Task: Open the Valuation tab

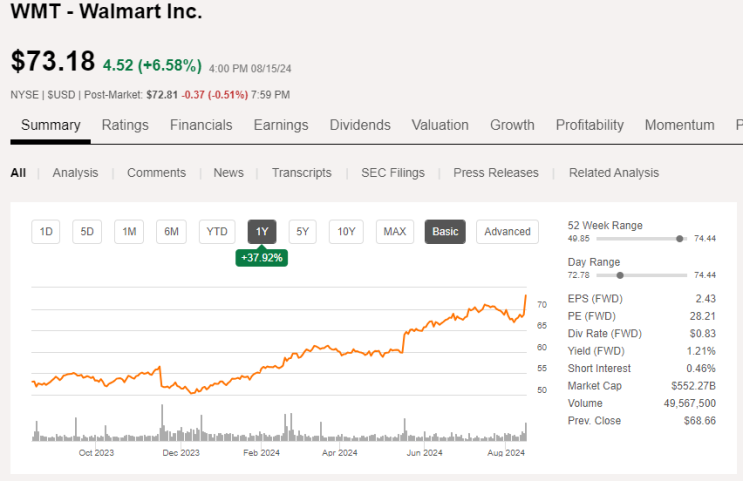Action: pos(440,125)
